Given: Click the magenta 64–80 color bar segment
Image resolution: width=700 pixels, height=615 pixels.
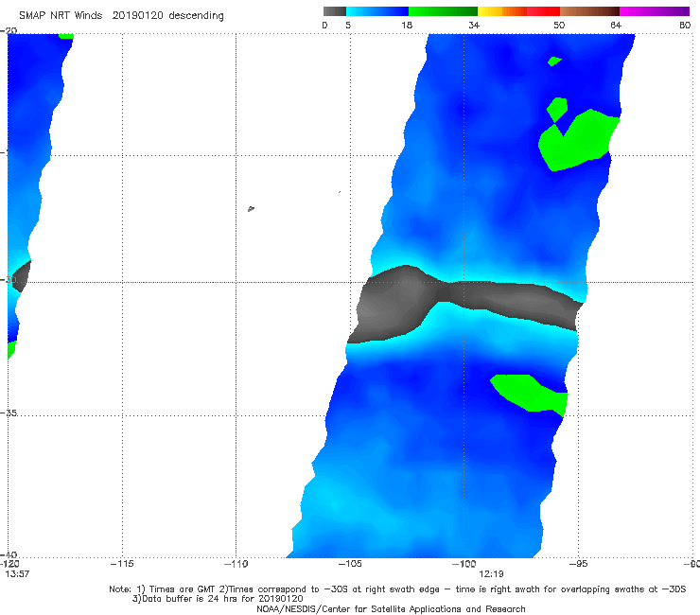Looking at the screenshot, I should pyautogui.click(x=655, y=11).
